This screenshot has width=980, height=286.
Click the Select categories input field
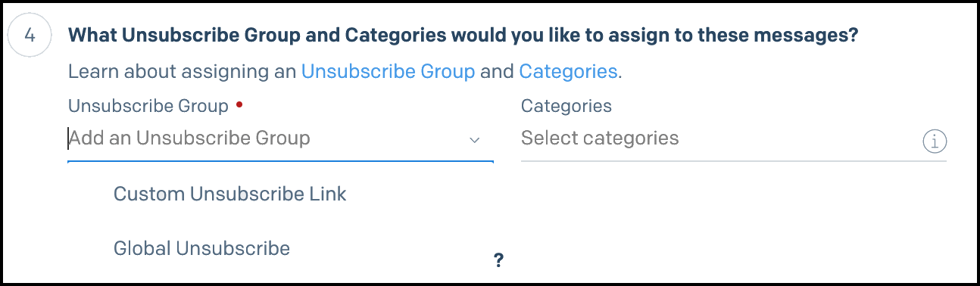click(x=719, y=138)
